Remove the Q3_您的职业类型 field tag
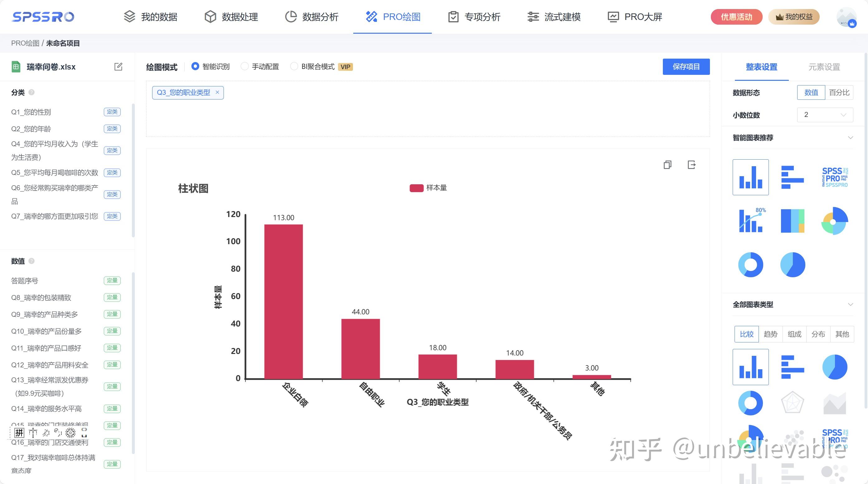The height and width of the screenshot is (484, 868). coord(218,92)
